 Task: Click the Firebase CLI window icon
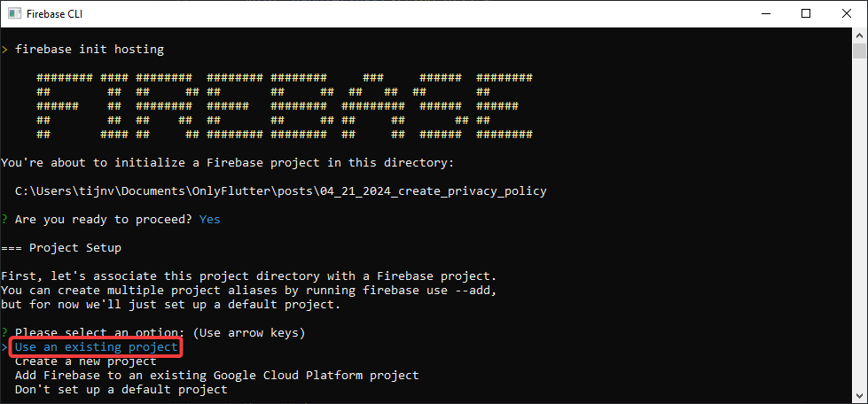[x=14, y=13]
